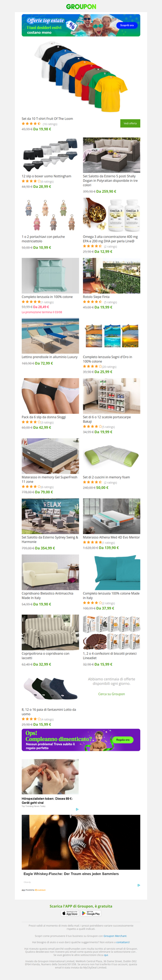Open the Set da 10 T-shirt Fruit Of The Loom title
This screenshot has height=980, width=162.
[x=47, y=119]
